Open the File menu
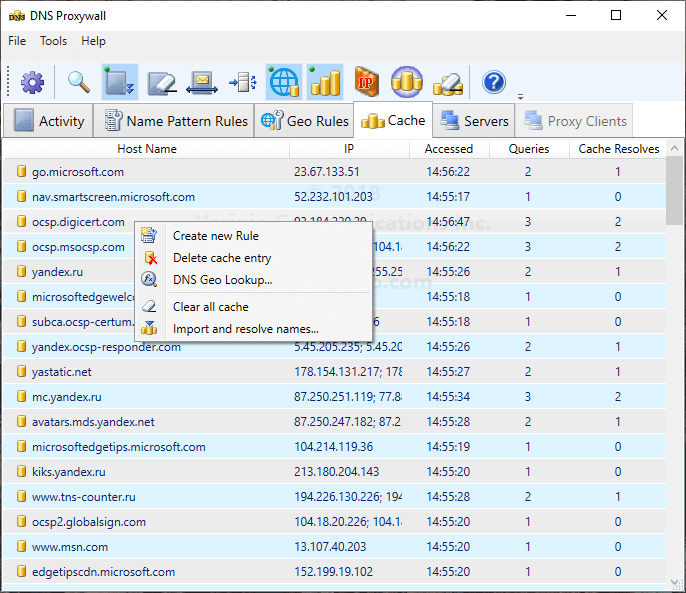The height and width of the screenshot is (593, 686). click(17, 41)
